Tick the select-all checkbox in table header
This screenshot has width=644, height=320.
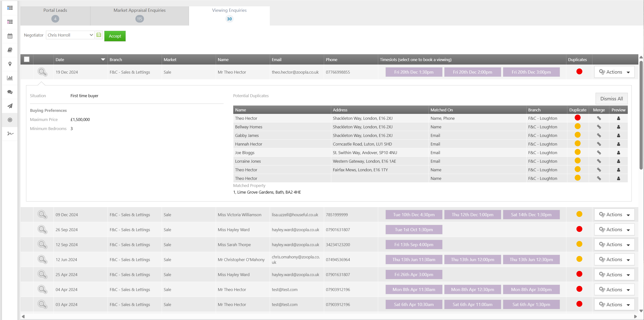pos(27,59)
